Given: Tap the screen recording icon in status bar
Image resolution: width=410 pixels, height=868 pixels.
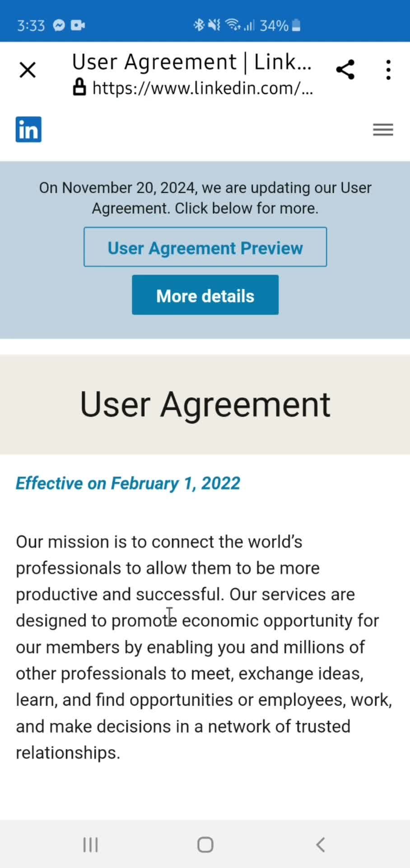Looking at the screenshot, I should pos(78,25).
